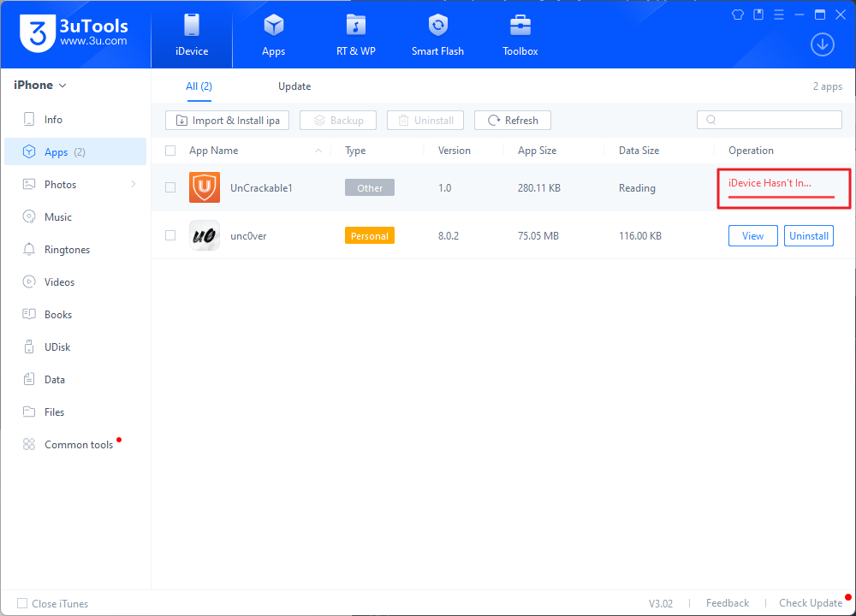The image size is (856, 616).
Task: Open Books in the sidebar
Action: 75,314
